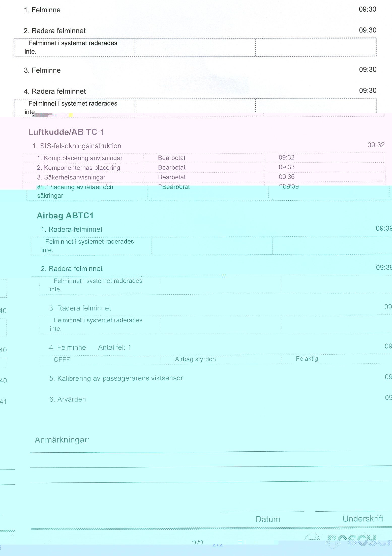The image size is (392, 556).
Task: Select the Airbag ABTC1 section heading
Action: [65, 215]
